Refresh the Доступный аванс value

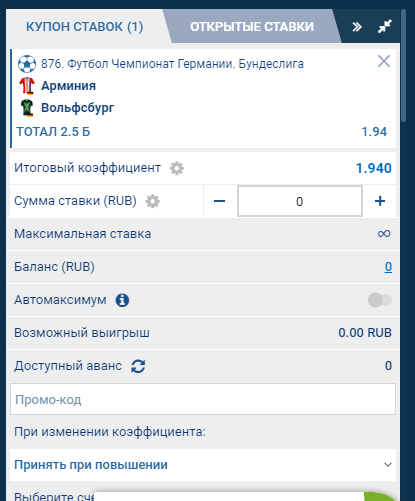[138, 366]
